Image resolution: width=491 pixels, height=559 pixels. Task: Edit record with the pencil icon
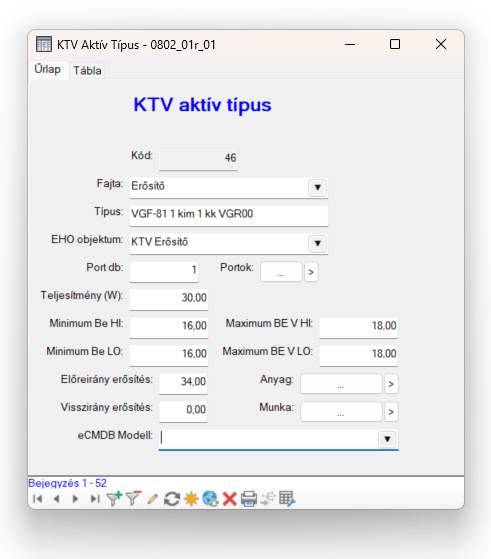click(x=153, y=499)
